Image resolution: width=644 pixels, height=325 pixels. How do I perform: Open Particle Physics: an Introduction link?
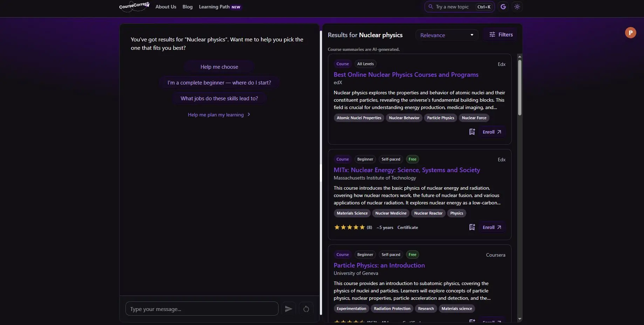[379, 265]
